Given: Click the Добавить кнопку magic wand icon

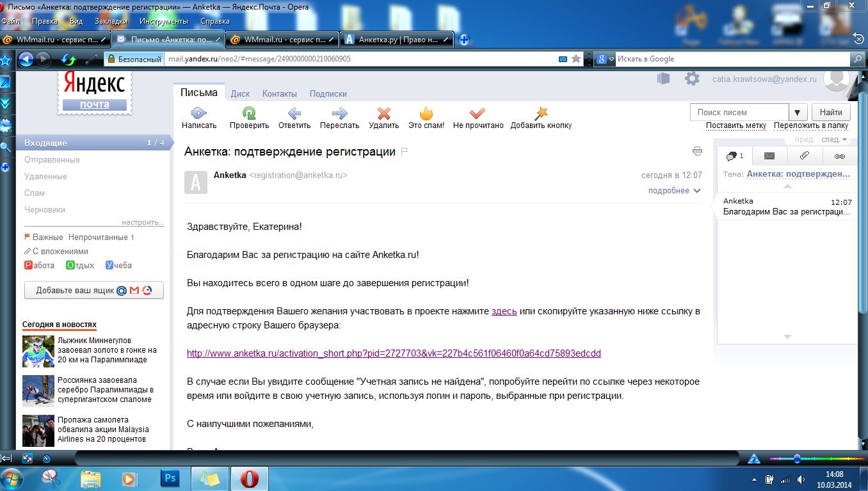Looking at the screenshot, I should pos(542,113).
